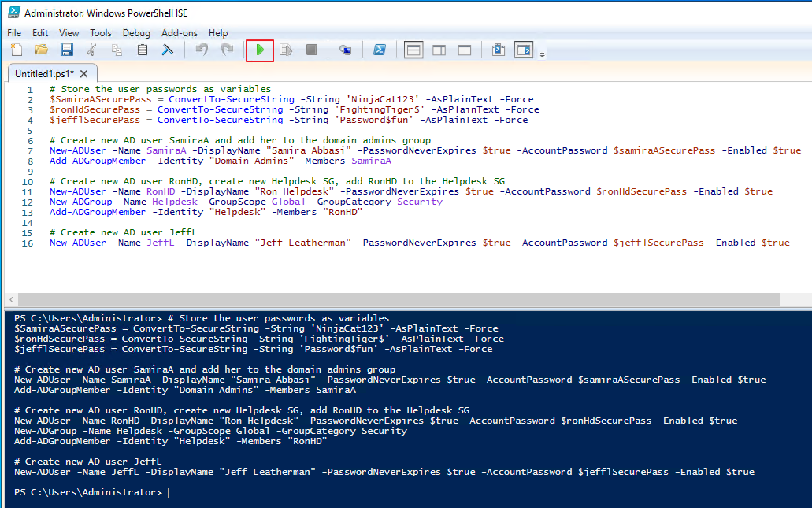
Task: Clear the console pane icon
Action: tap(167, 50)
